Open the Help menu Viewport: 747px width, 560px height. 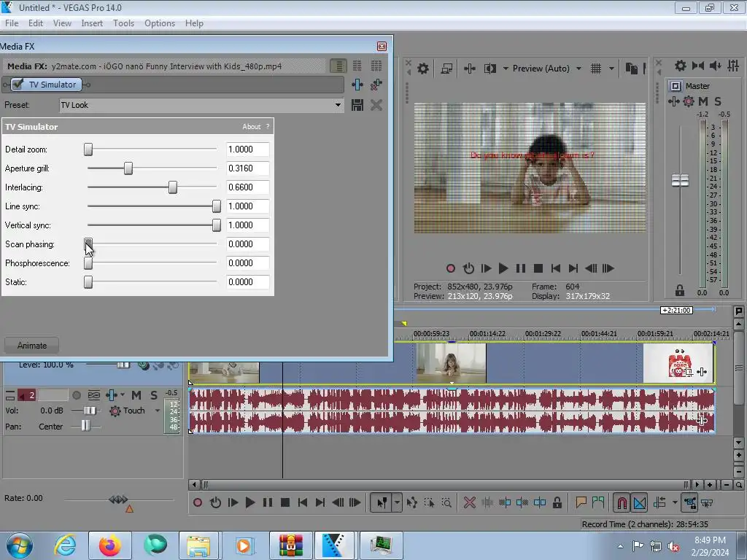194,23
